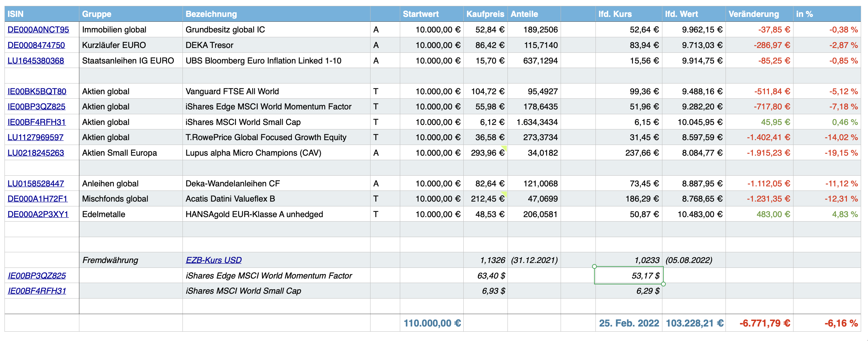868x341 pixels.
Task: Select the 25. Feb. 2022 date cell
Action: (x=629, y=323)
